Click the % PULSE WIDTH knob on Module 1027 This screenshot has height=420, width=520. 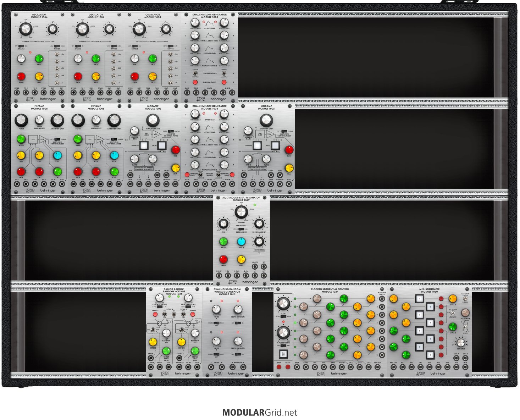283,332
